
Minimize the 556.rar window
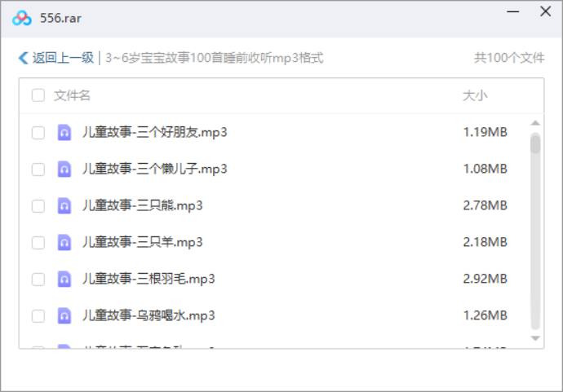[x=512, y=12]
